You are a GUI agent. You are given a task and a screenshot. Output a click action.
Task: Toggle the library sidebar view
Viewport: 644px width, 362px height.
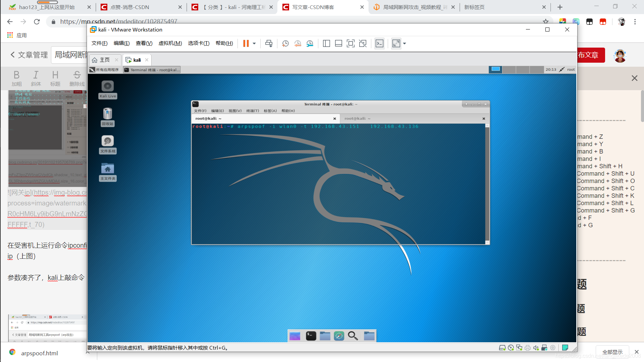coord(326,44)
